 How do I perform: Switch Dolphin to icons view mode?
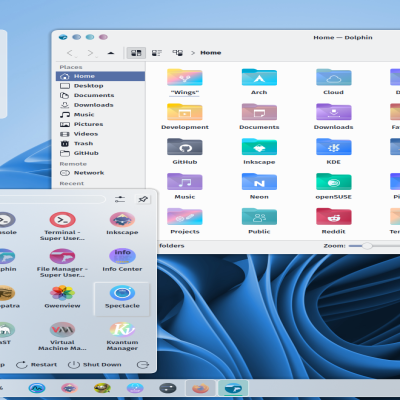coord(136,53)
